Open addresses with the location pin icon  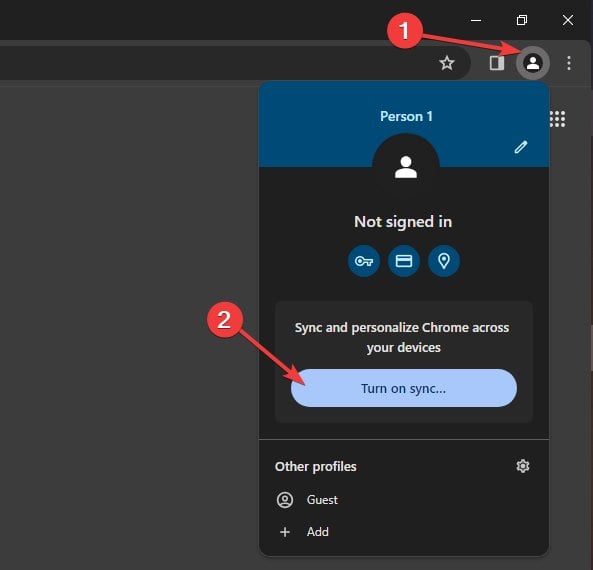coord(444,261)
